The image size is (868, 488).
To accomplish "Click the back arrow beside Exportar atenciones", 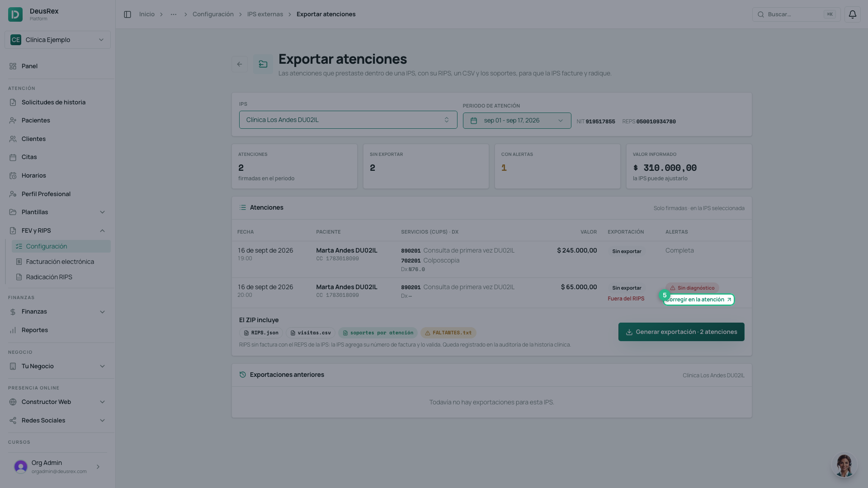I will [x=240, y=64].
